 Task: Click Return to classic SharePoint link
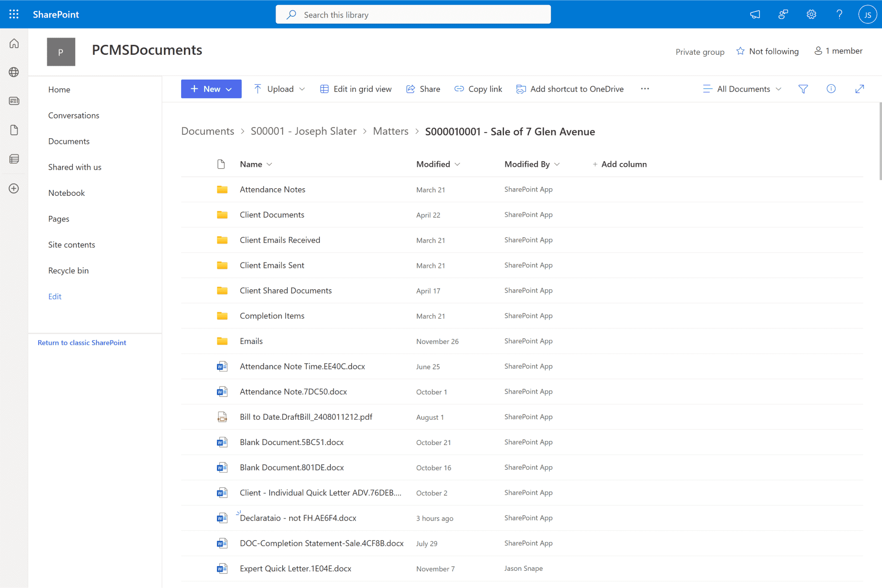82,343
